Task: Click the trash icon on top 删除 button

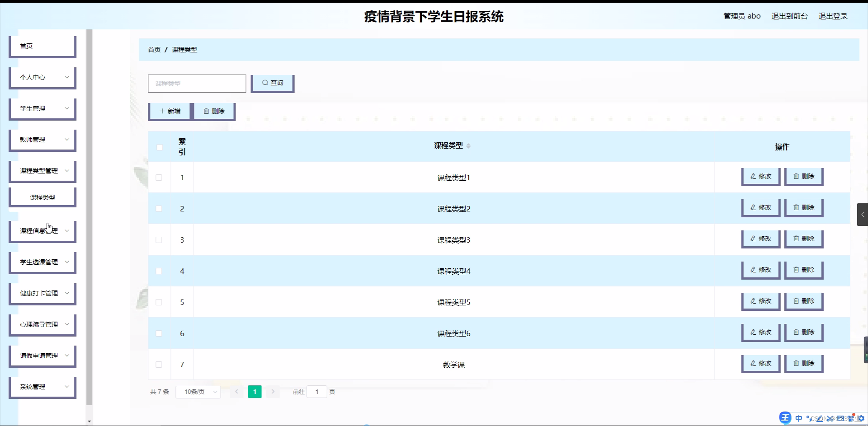Action: tap(207, 111)
